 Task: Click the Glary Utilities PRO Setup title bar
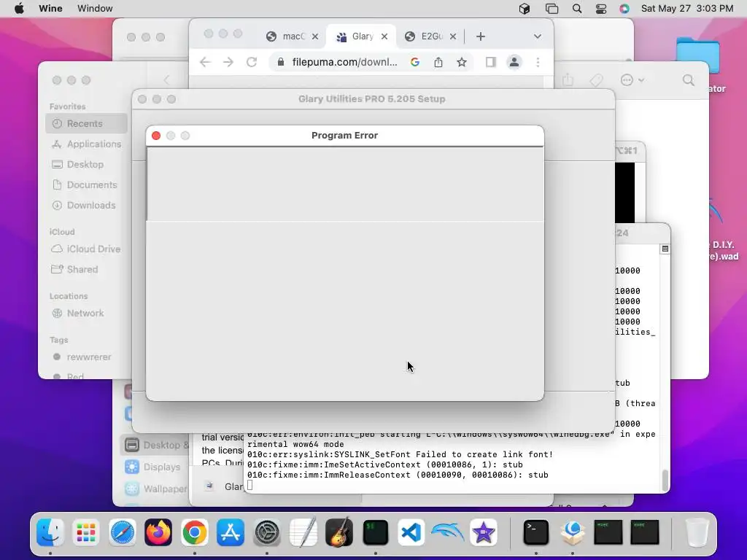(373, 99)
